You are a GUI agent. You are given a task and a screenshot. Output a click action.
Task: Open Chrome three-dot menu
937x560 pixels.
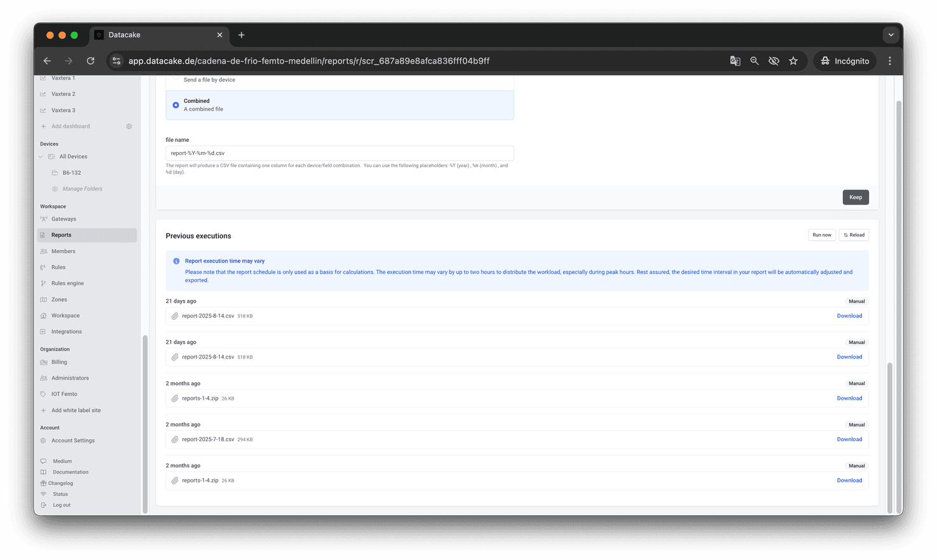pyautogui.click(x=890, y=61)
